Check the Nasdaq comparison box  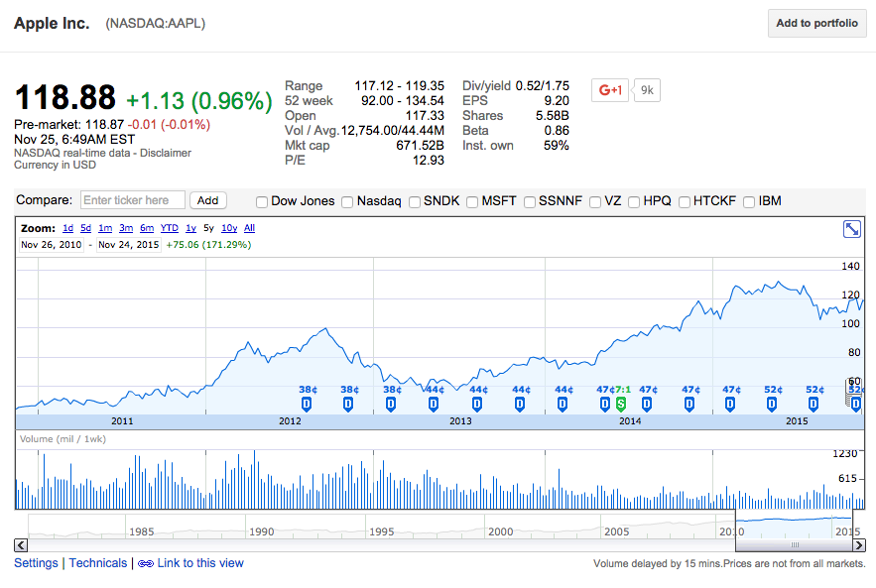pyautogui.click(x=347, y=201)
